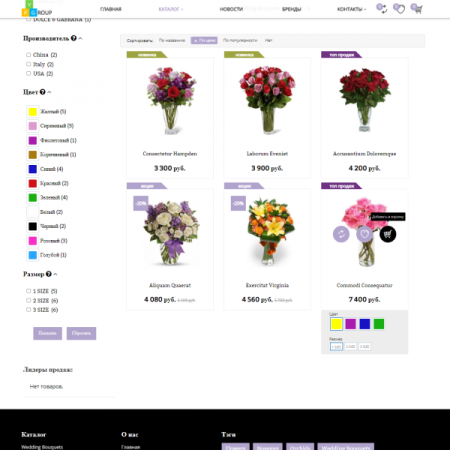This screenshot has height=450, width=450.
Task: Sort products by popularity
Action: point(240,40)
